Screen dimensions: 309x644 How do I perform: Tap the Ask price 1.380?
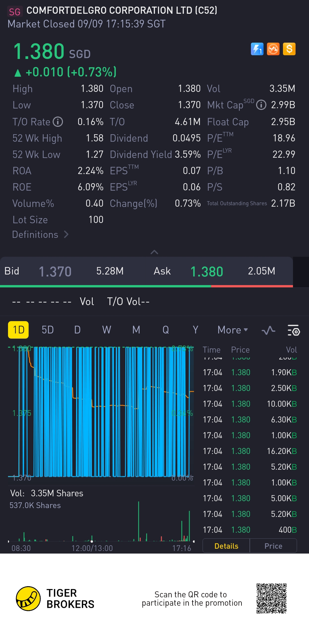pyautogui.click(x=207, y=271)
